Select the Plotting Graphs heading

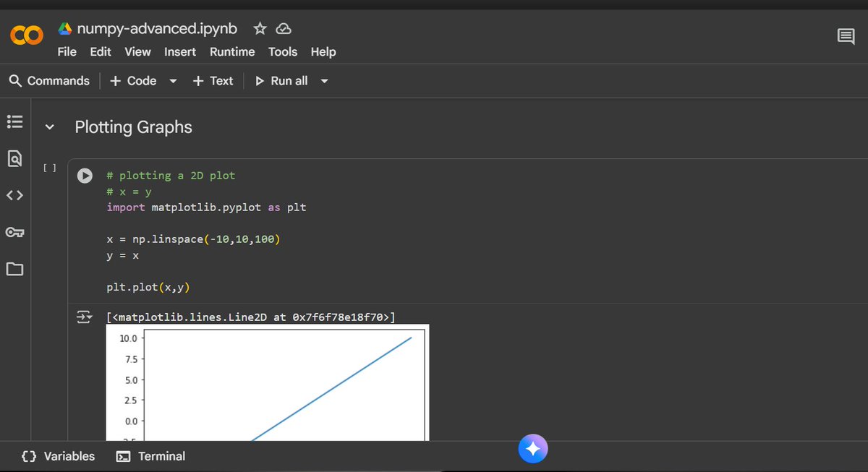[x=133, y=127]
